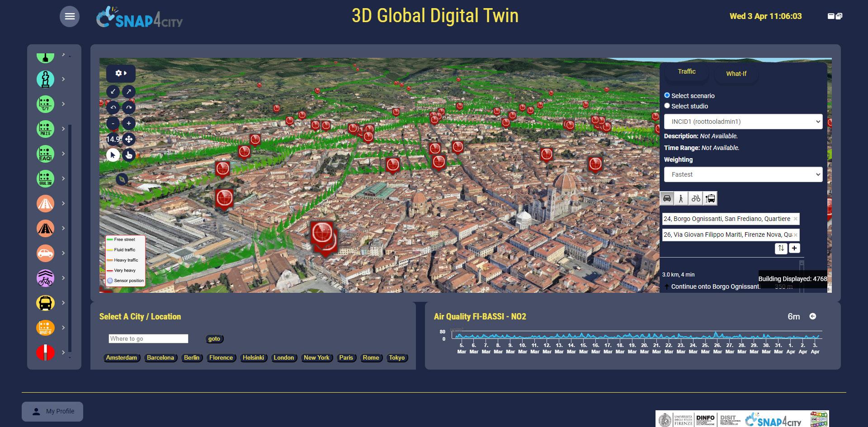Click the statue monument sidebar icon
868x427 pixels.
[x=45, y=79]
